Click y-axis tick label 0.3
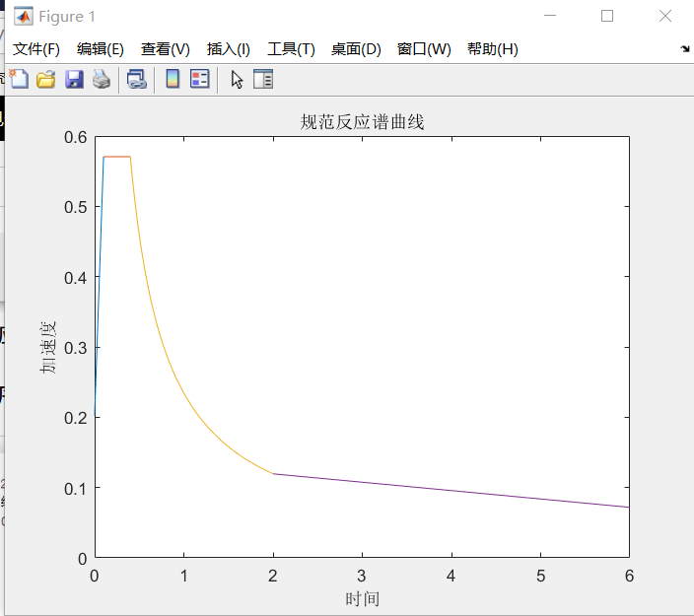The height and width of the screenshot is (616, 694). point(76,348)
